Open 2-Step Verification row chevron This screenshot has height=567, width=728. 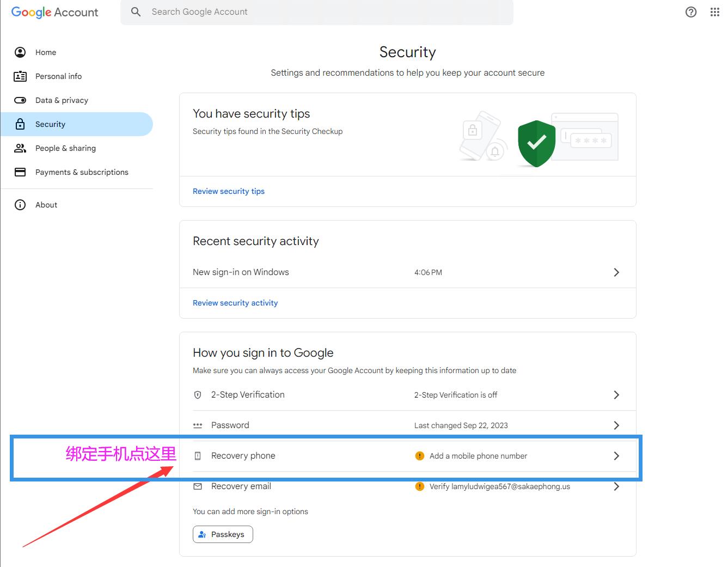pyautogui.click(x=616, y=395)
